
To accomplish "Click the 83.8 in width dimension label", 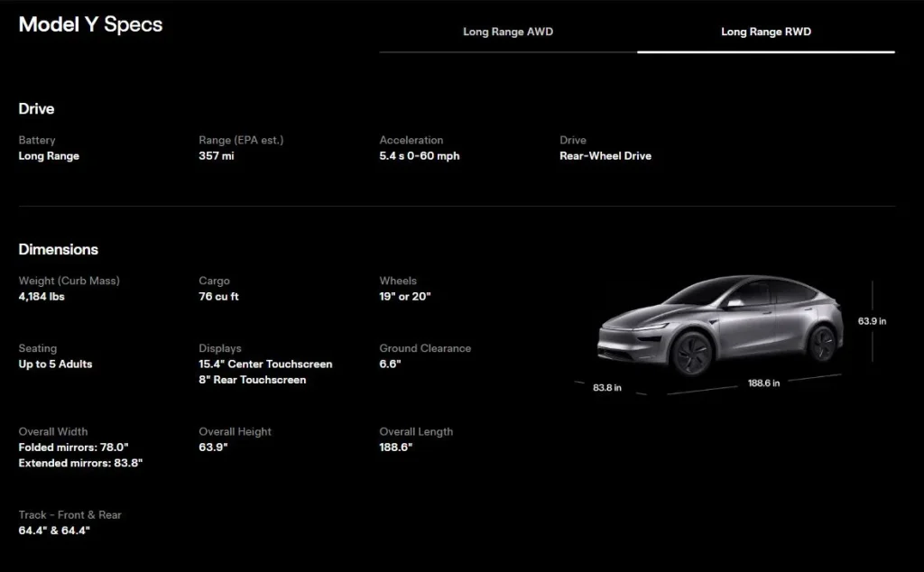I will [x=607, y=388].
